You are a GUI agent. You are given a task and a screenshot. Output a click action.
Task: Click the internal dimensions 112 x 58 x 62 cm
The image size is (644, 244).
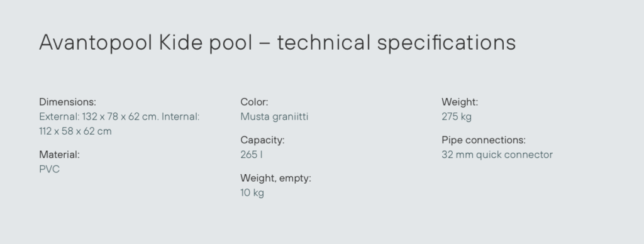[x=75, y=131]
